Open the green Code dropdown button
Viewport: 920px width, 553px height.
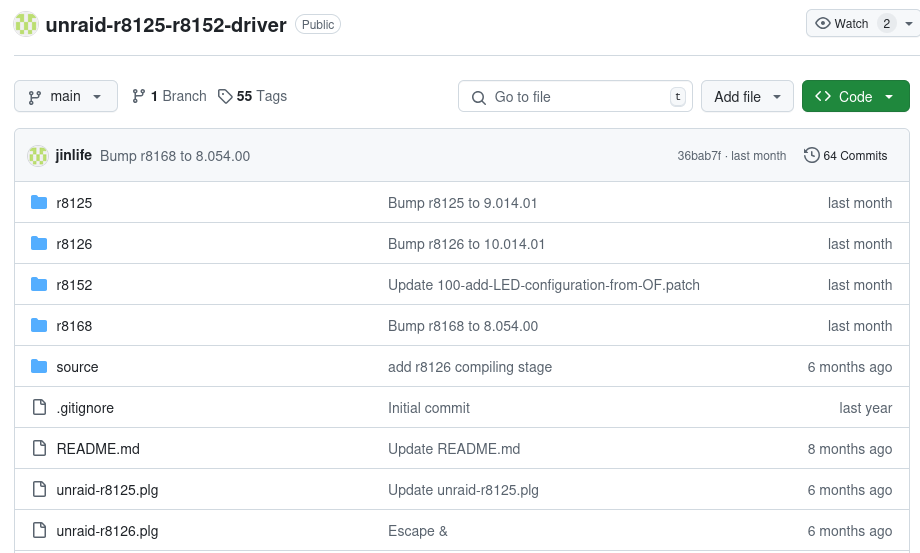click(x=855, y=96)
